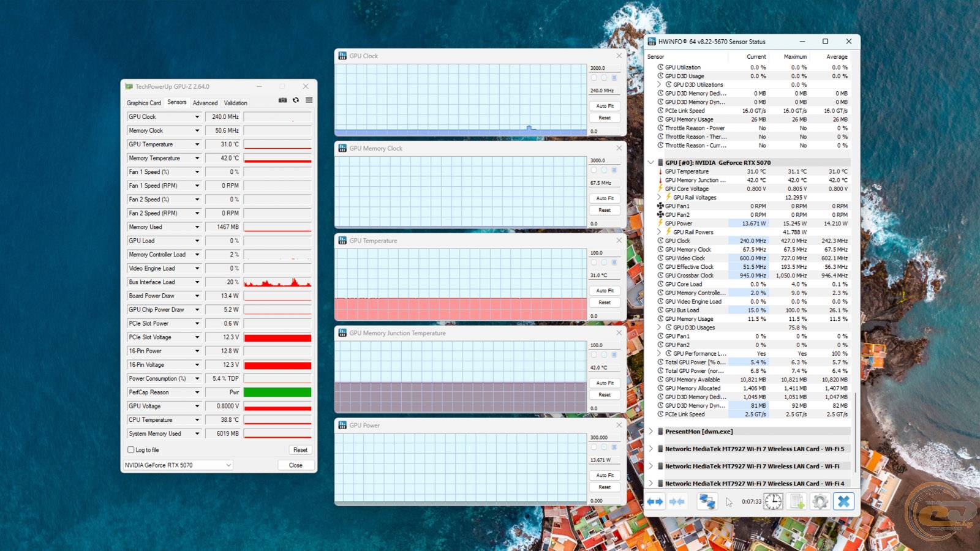980x551 pixels.
Task: Enable the Log to file checkbox
Action: click(x=130, y=450)
